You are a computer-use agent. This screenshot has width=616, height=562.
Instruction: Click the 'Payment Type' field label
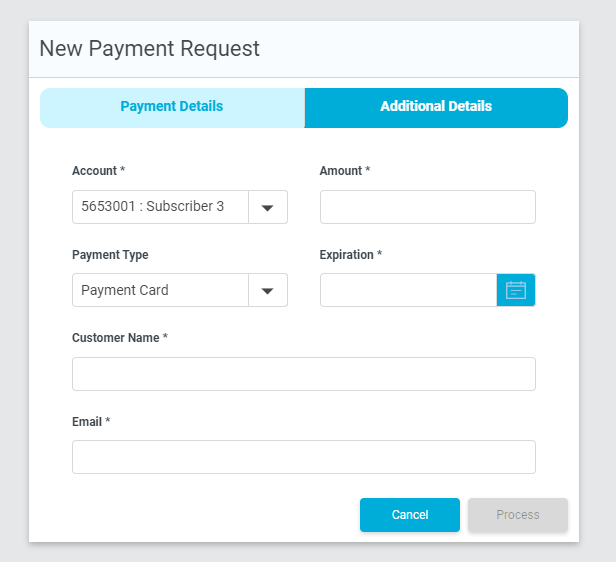(x=110, y=255)
